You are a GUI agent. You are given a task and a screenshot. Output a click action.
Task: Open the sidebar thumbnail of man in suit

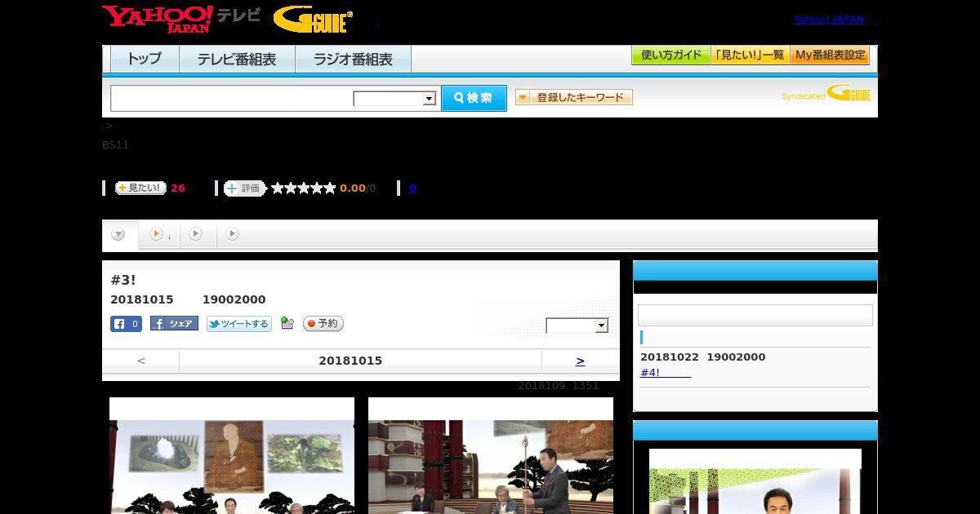pyautogui.click(x=755, y=481)
